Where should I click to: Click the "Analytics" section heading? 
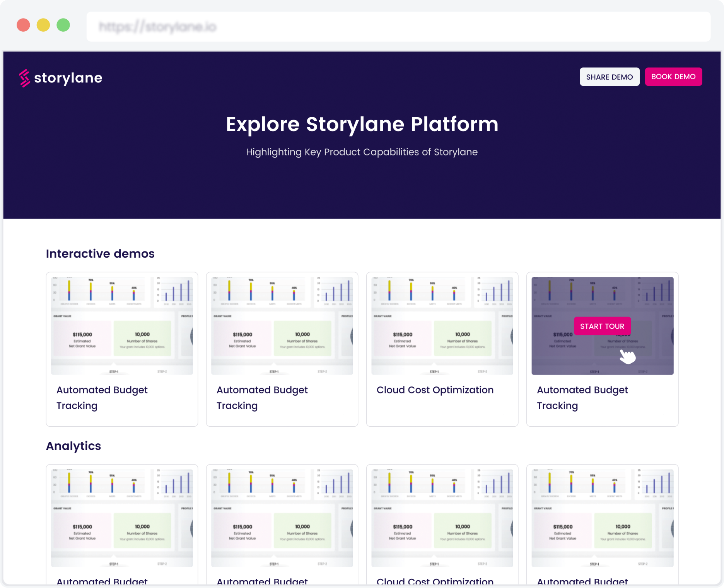coord(73,446)
